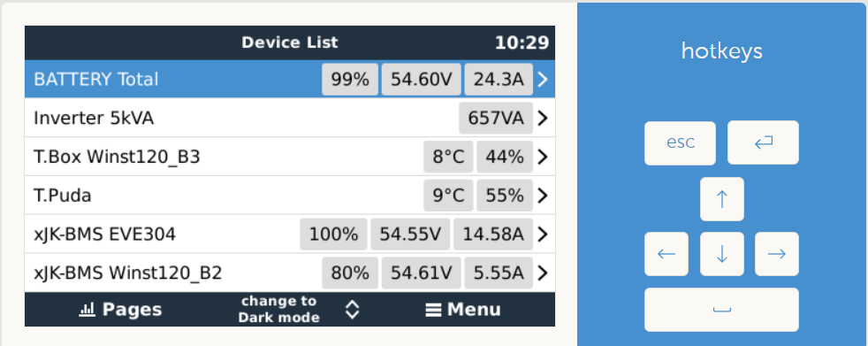Toggle change to Dark mode
Image resolution: width=868 pixels, height=346 pixels.
point(279,310)
